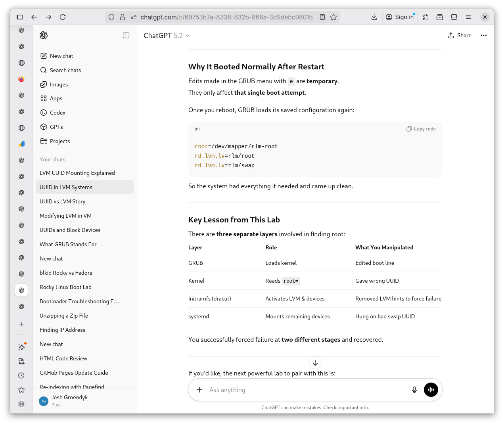The height and width of the screenshot is (425, 504).
Task: Select the Search chats sidebar item
Action: tap(65, 70)
